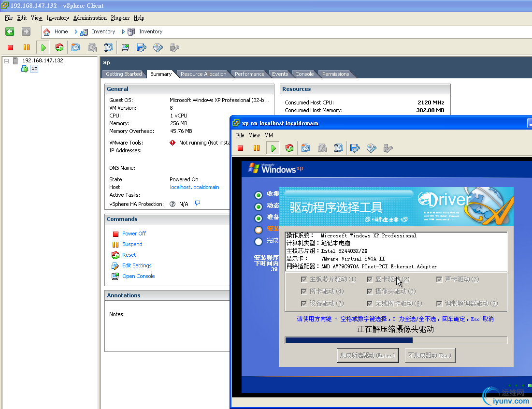The height and width of the screenshot is (409, 532).
Task: Click the green play icon in the xp console window
Action: [273, 148]
